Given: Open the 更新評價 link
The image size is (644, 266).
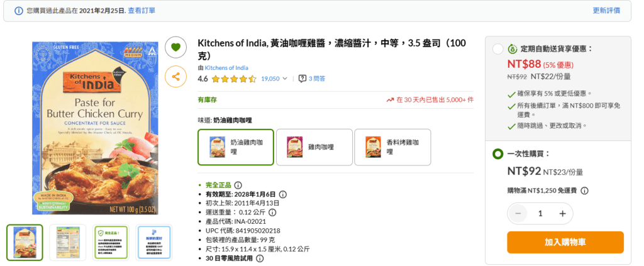Looking at the screenshot, I should (606, 11).
